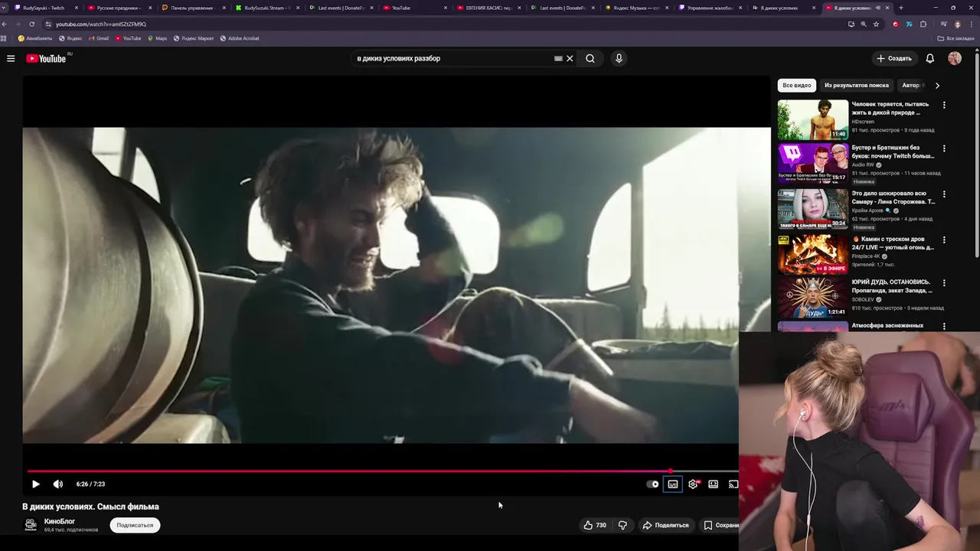Screen dimensions: 980x551
Task: Select the Из результатов поиска chip
Action: pyautogui.click(x=856, y=85)
